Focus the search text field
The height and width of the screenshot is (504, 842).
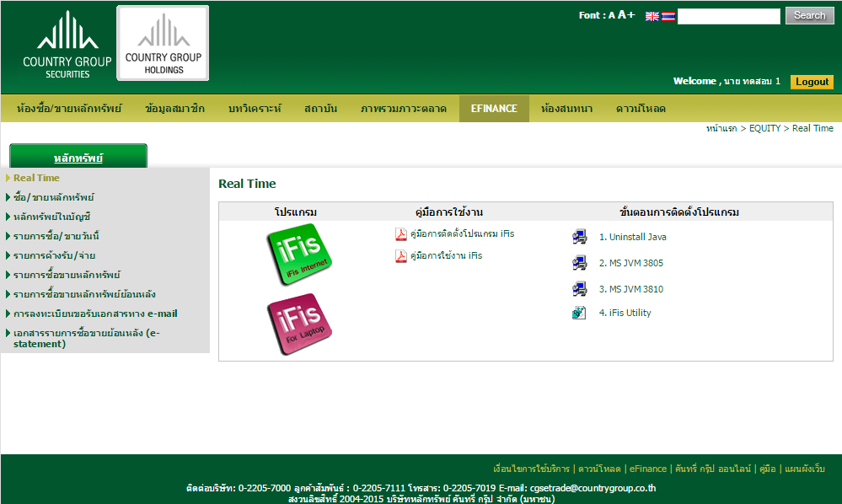point(729,16)
